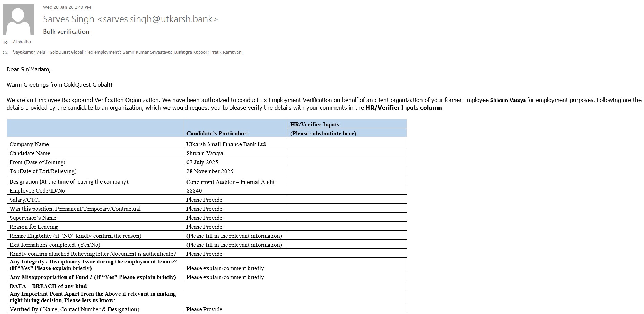Open Samir Kumar Srivastava contact in Cc

pyautogui.click(x=147, y=52)
